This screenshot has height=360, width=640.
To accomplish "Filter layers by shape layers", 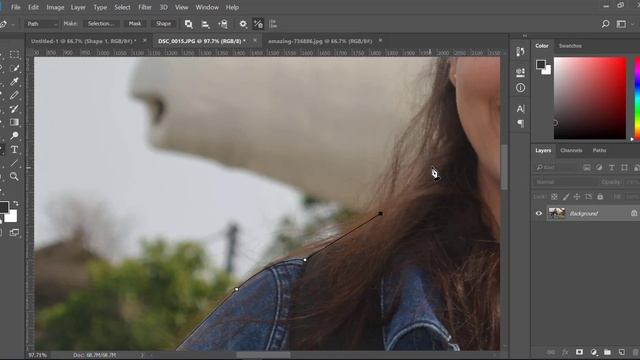I will click(624, 167).
